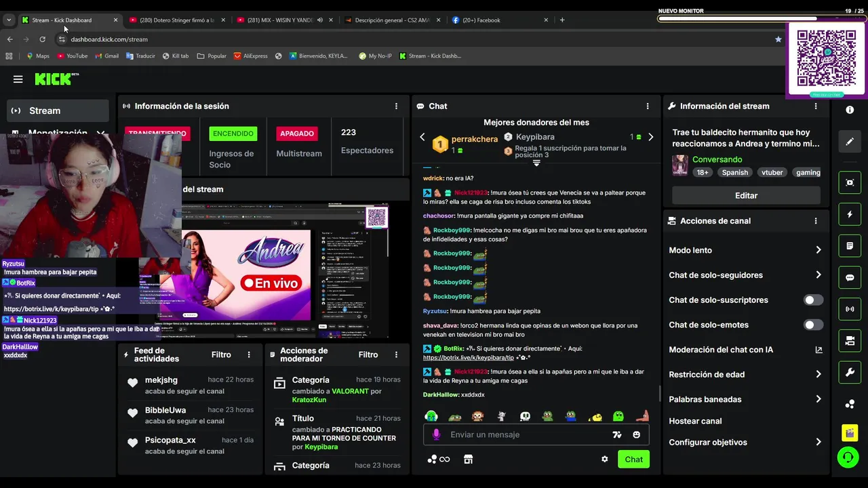Open options menu for Acciones de canal
Viewport: 868px width, 488px height.
tap(816, 221)
